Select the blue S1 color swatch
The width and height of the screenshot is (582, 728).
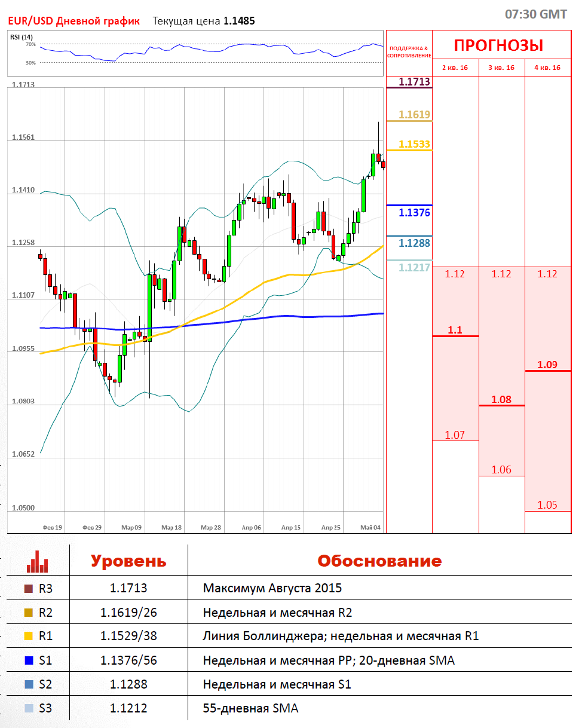[28, 660]
